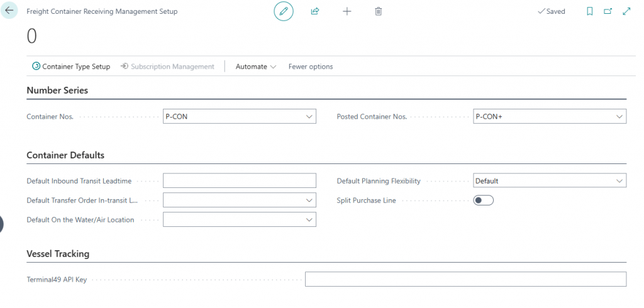This screenshot has width=644, height=308.
Task: Click the pencil edit icon
Action: tap(284, 11)
